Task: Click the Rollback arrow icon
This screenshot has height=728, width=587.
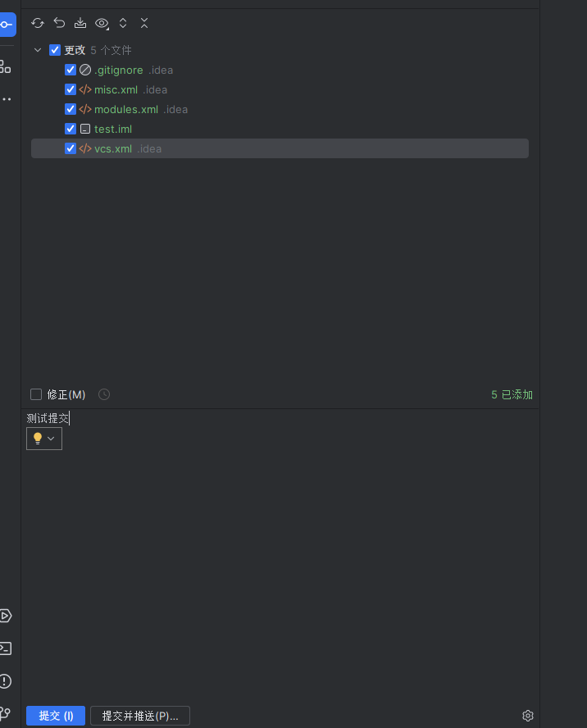Action: [59, 23]
